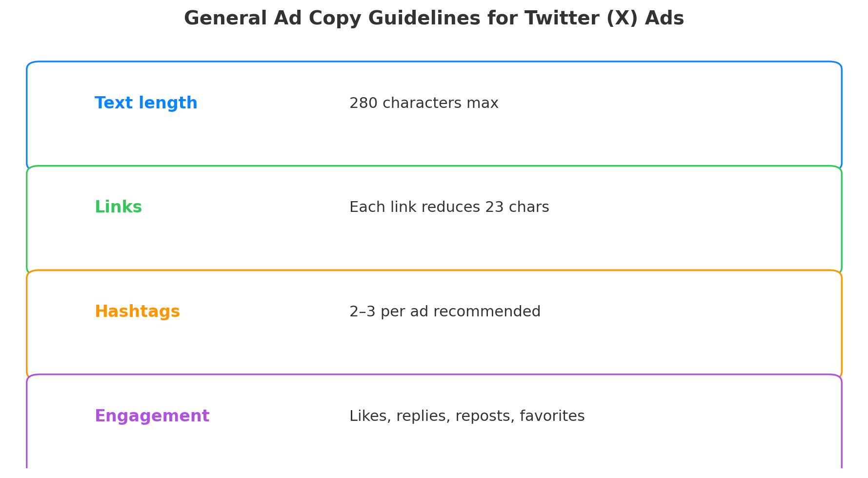Screen dimensions: 868x478
Task: Click the green "Links" label
Action: 118,208
